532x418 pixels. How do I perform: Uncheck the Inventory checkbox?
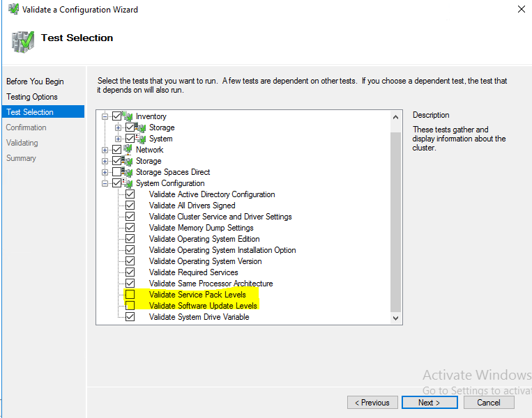pyautogui.click(x=116, y=116)
